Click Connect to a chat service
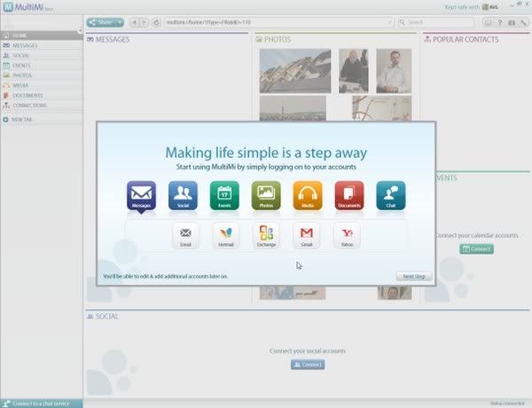Image resolution: width=532 pixels, height=408 pixels. (x=41, y=404)
